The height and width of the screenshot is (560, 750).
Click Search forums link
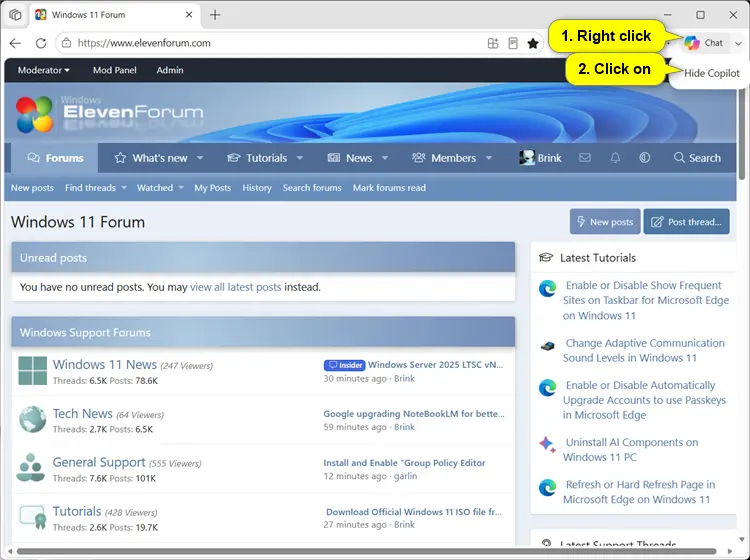[312, 188]
